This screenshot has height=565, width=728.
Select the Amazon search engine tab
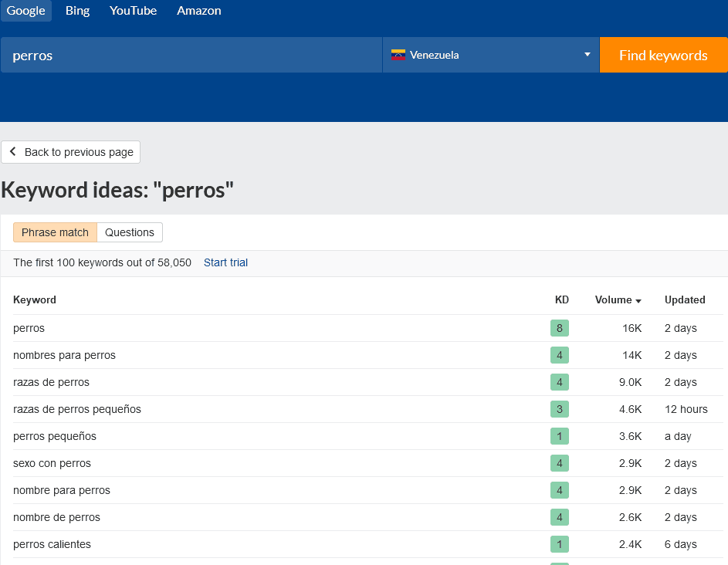tap(198, 11)
